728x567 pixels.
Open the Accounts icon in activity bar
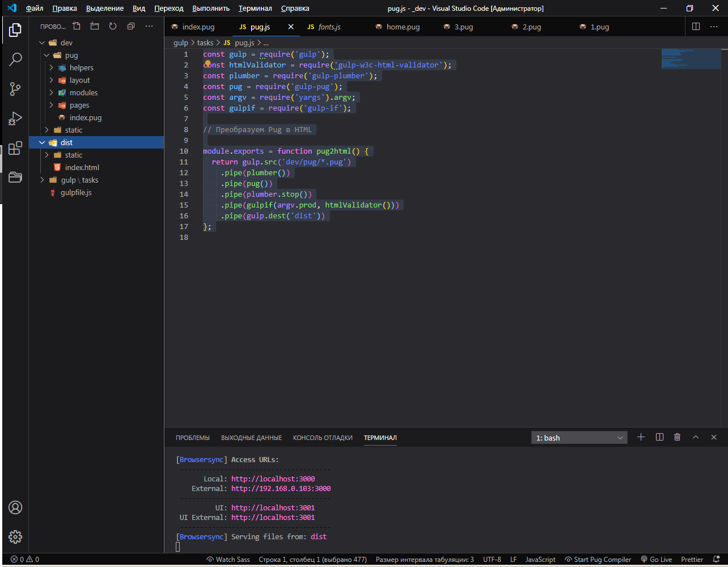(x=15, y=507)
